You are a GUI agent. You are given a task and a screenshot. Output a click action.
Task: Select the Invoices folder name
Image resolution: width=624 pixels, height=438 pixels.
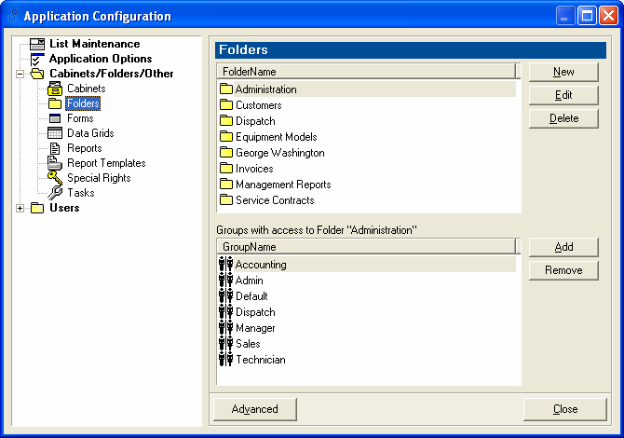[254, 169]
